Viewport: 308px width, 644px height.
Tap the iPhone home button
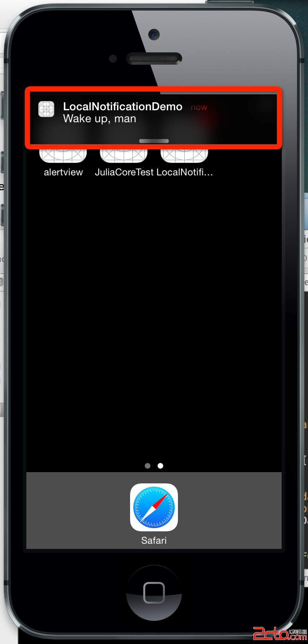click(154, 592)
